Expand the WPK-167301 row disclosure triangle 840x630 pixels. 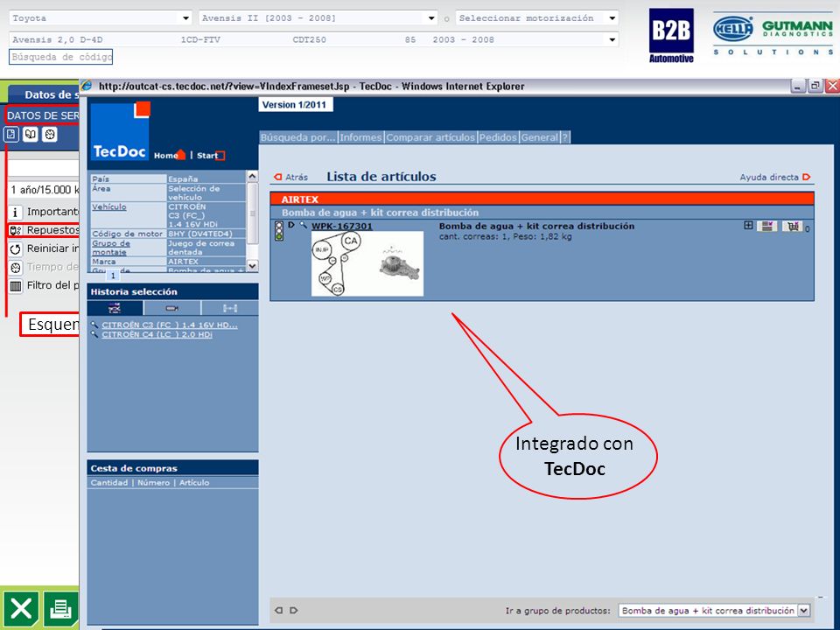(291, 225)
